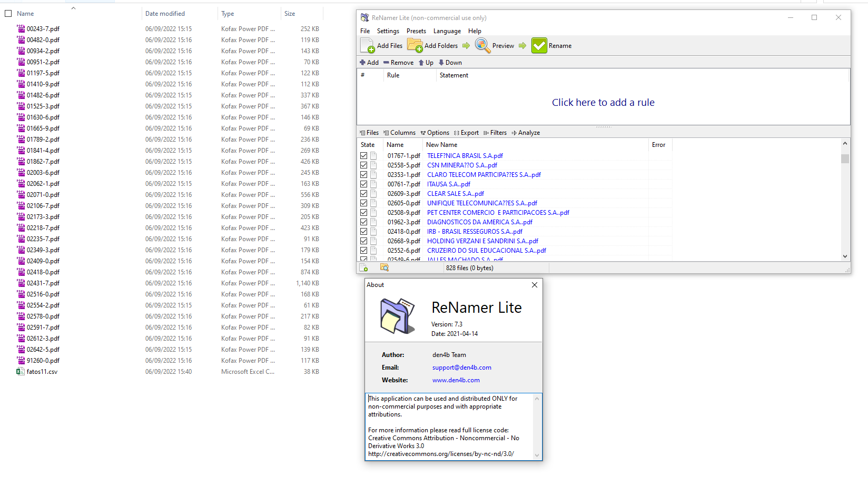Move rule Up
The height and width of the screenshot is (486, 868).
426,63
